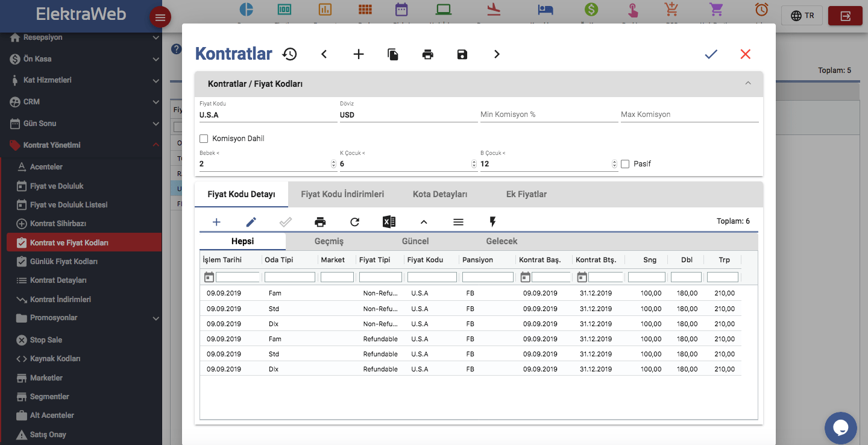Toggle the red sidebar hamburger menu button

pyautogui.click(x=160, y=17)
